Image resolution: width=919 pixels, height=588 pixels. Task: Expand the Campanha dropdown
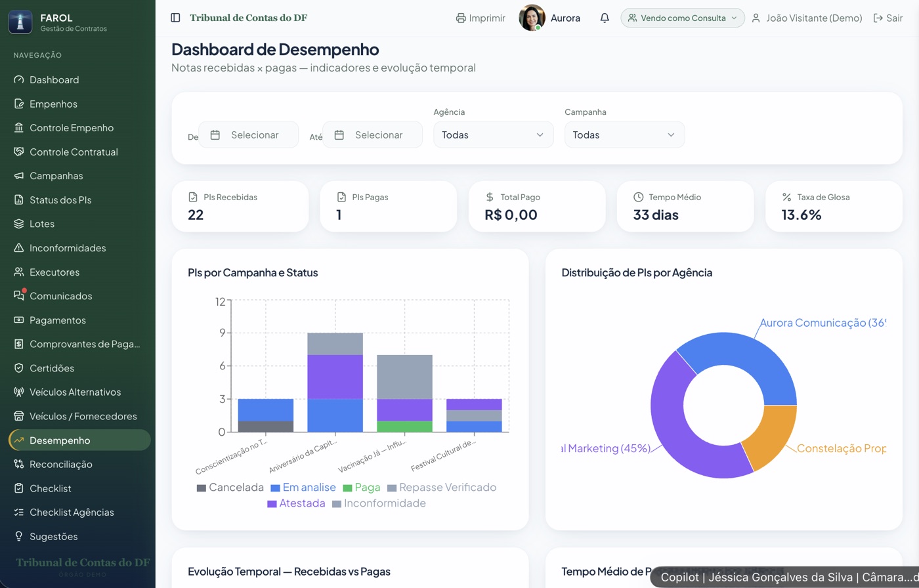click(x=624, y=135)
